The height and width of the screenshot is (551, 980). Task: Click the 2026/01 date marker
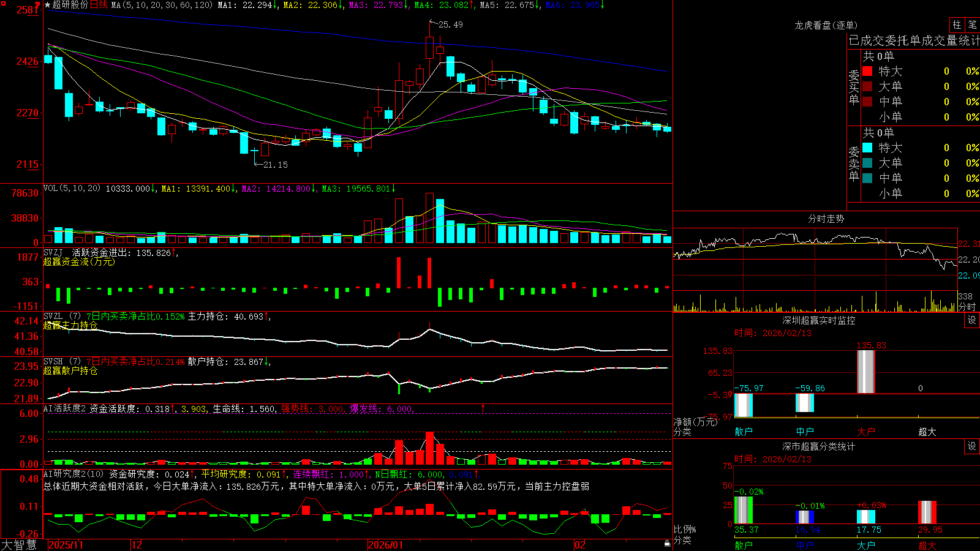coord(386,545)
